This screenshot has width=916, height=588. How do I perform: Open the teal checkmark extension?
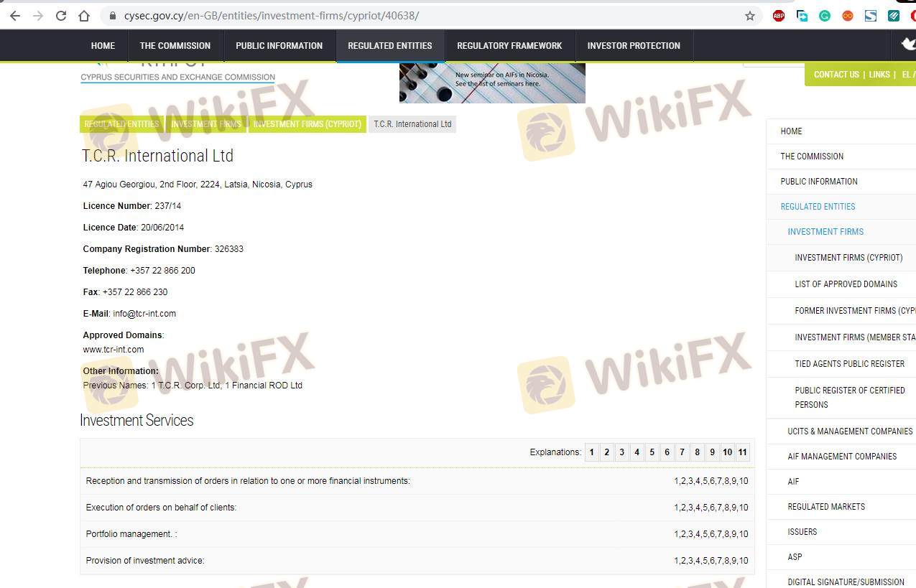pos(894,15)
